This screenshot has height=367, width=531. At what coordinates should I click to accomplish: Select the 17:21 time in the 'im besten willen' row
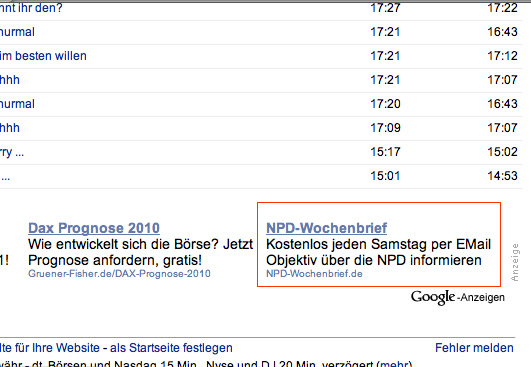385,56
